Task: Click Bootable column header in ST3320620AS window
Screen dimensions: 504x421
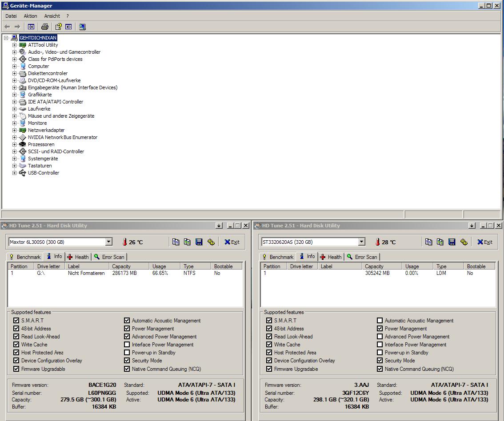Action: tap(480, 266)
